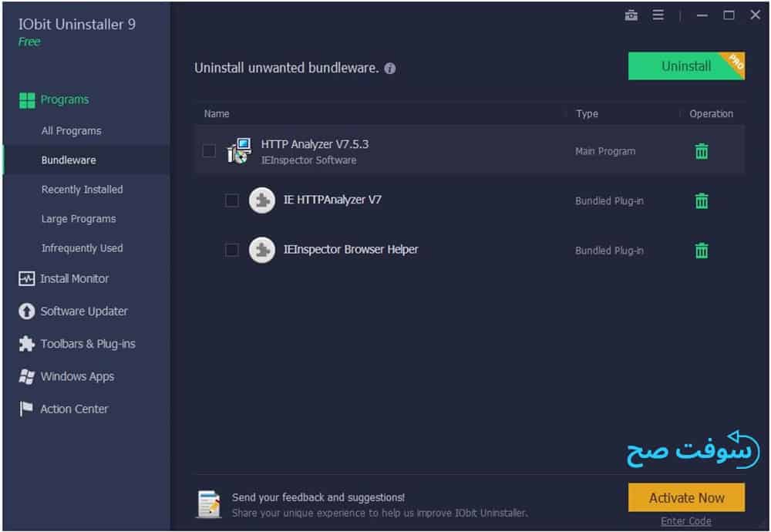Check the IE HTTPAnalyzer V7 checkbox
The width and height of the screenshot is (771, 532).
[231, 200]
